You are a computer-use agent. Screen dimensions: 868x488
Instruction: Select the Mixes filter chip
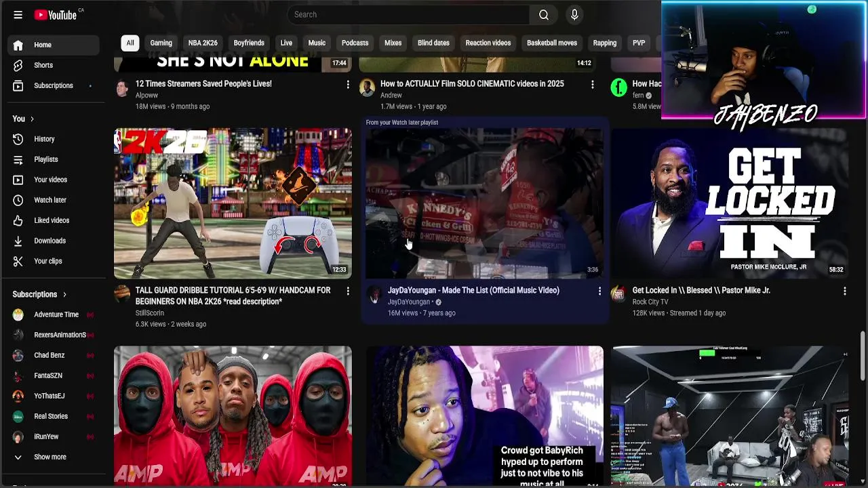[x=393, y=43]
